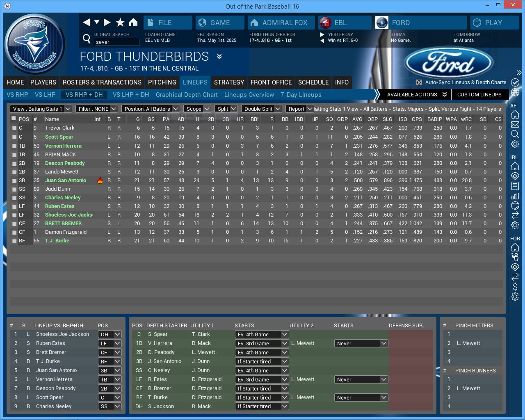This screenshot has height=420, width=525.
Task: Collapse the right sidebar with double chevron
Action: pos(519,73)
